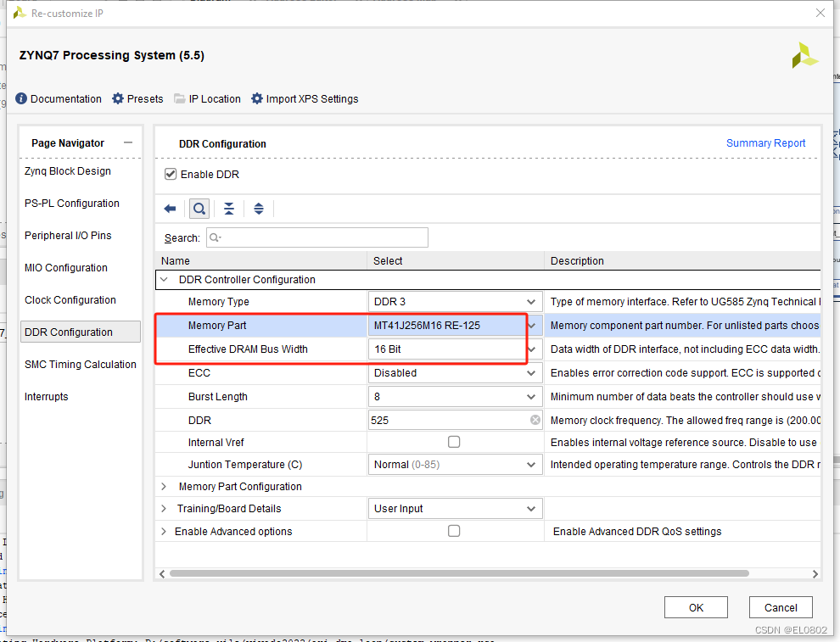The image size is (840, 642).
Task: Click the IP Location folder icon
Action: tap(180, 98)
